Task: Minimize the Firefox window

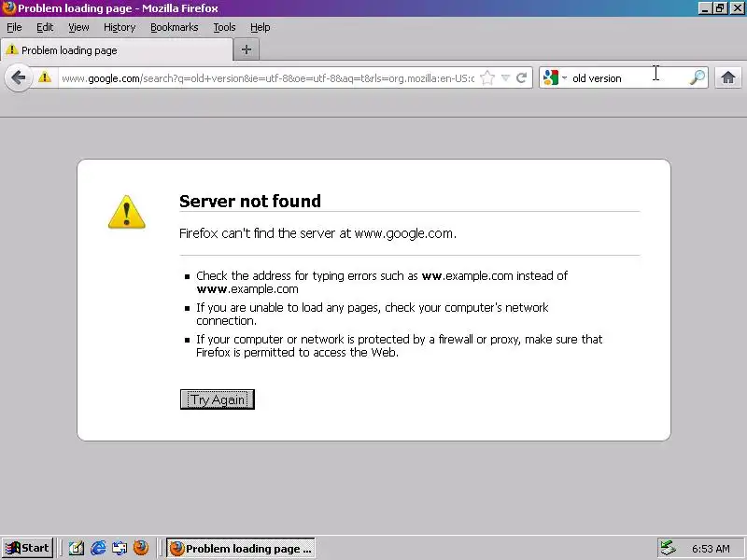Action: click(x=705, y=8)
